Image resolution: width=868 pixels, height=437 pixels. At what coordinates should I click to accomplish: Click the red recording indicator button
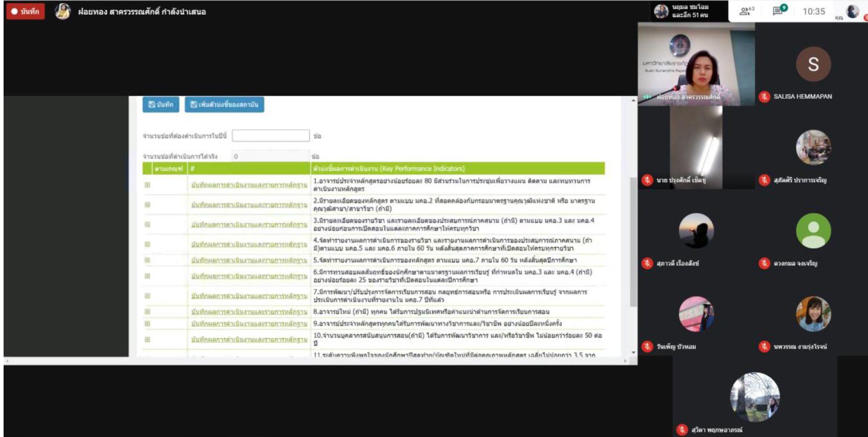tap(25, 12)
